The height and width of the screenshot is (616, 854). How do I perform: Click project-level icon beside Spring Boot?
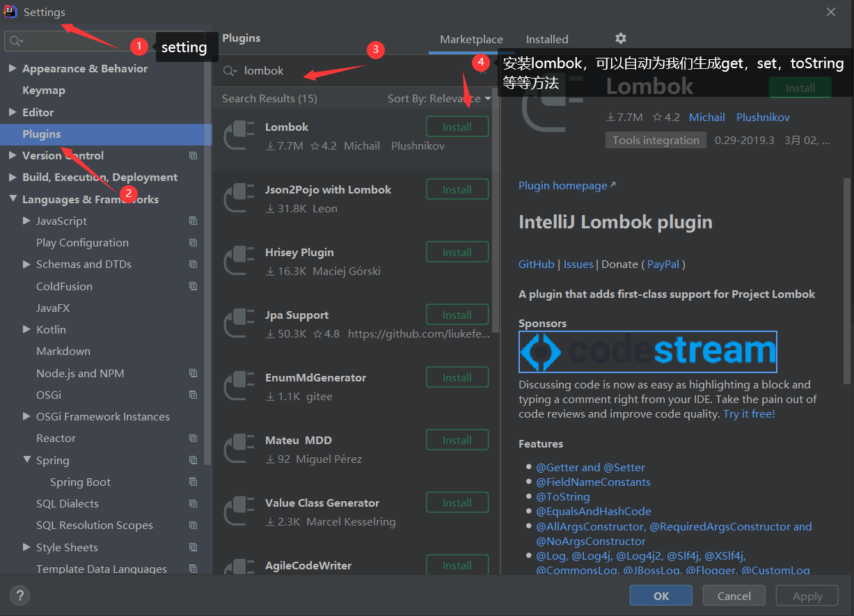tap(193, 482)
